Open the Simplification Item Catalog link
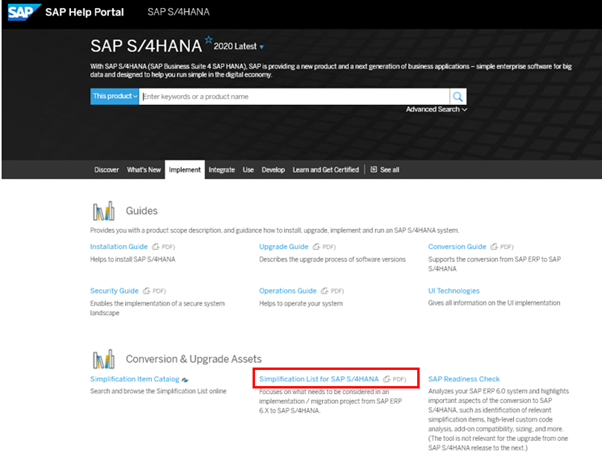This screenshot has height=457, width=602. [134, 379]
